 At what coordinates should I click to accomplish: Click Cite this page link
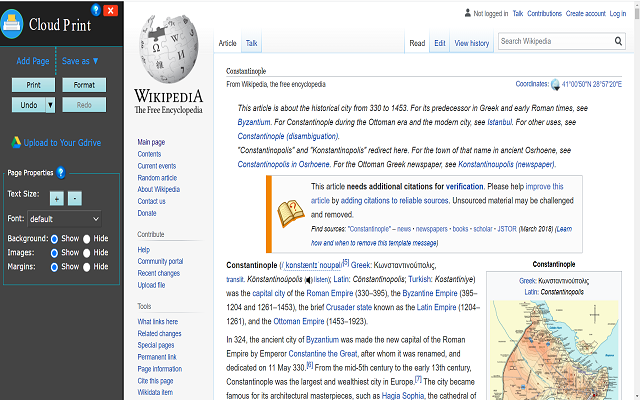[156, 381]
